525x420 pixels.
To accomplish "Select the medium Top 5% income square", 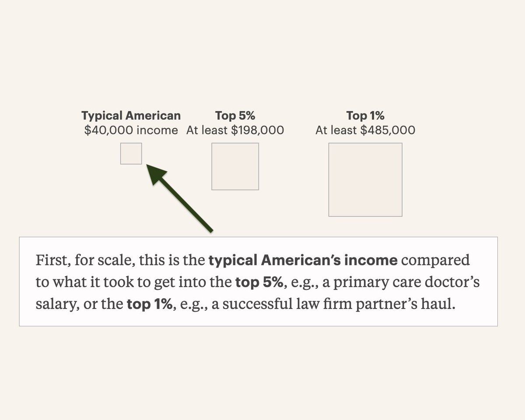I will 235,167.
